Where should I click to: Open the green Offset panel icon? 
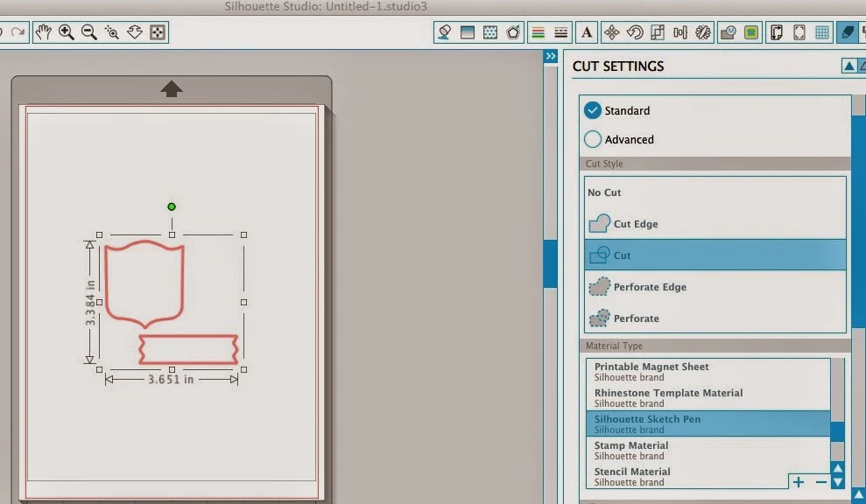pos(751,32)
